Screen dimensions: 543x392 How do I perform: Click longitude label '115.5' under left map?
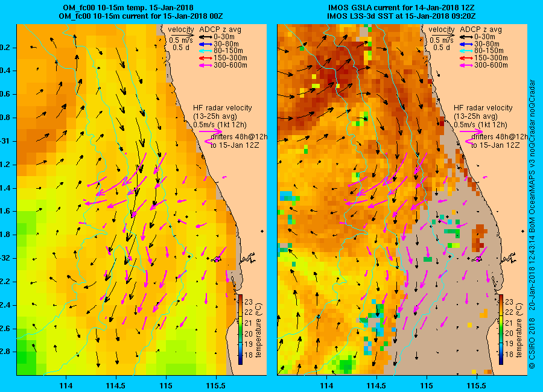216,385
